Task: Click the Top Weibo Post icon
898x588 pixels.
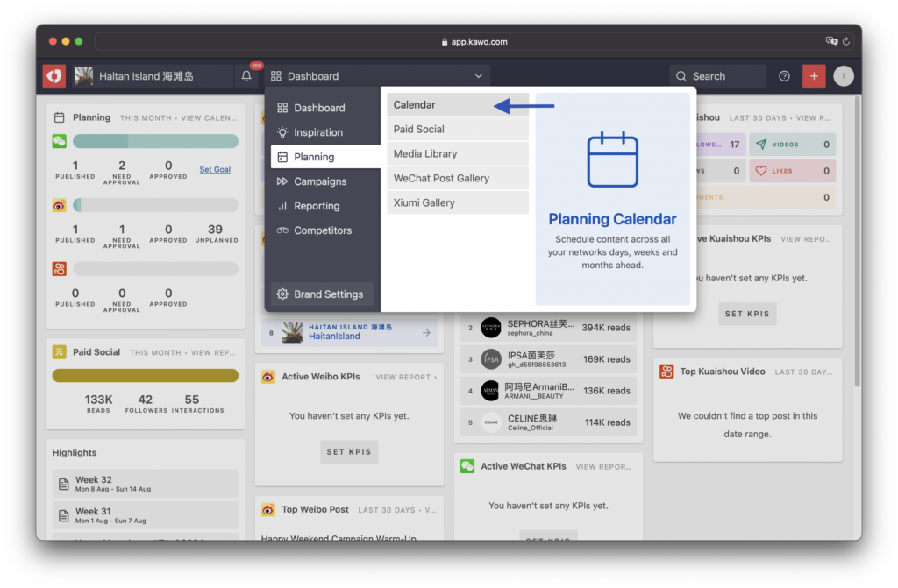Action: [268, 509]
